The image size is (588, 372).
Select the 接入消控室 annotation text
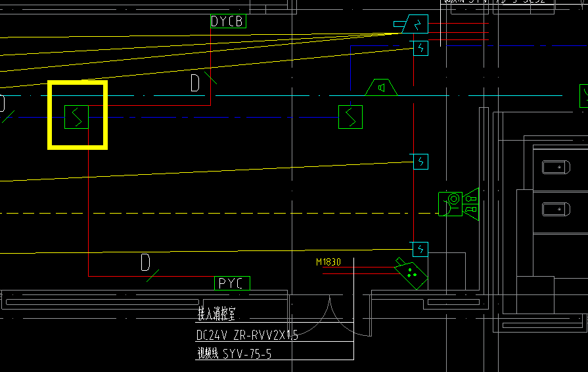(x=216, y=314)
